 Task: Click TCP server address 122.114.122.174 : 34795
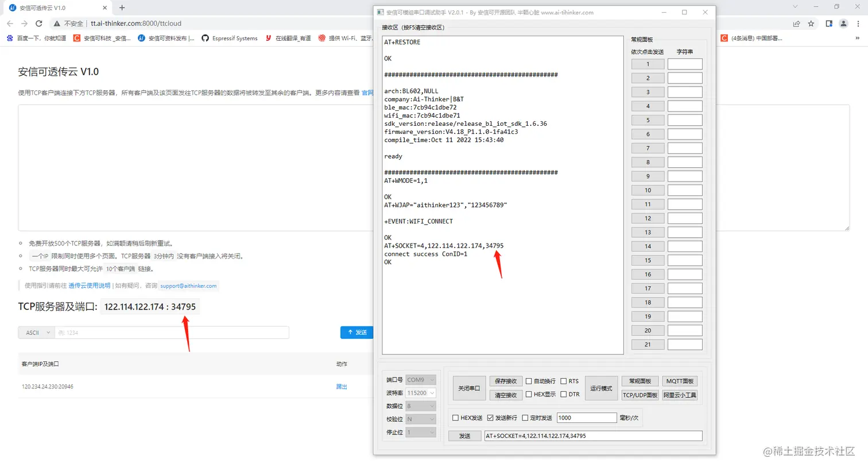pos(150,307)
